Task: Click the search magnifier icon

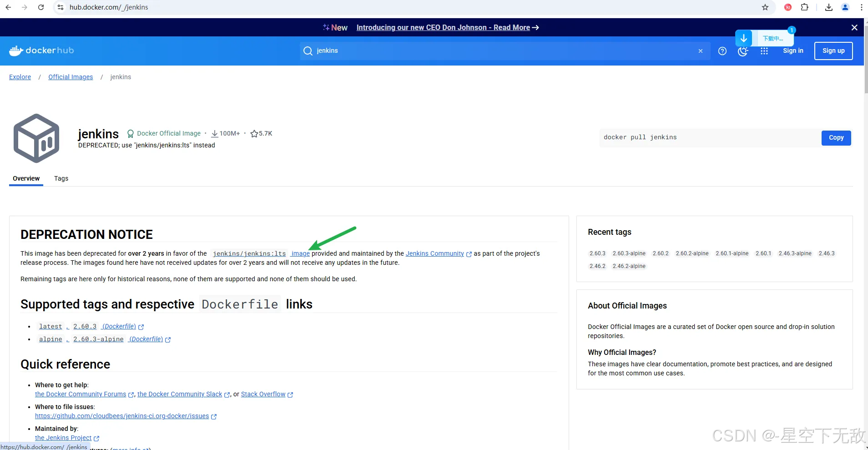Action: (308, 51)
